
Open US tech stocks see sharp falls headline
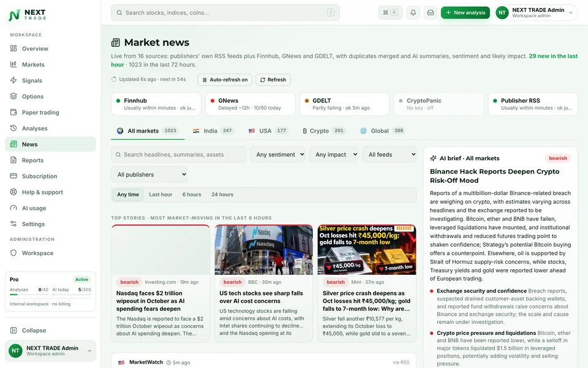tap(261, 297)
